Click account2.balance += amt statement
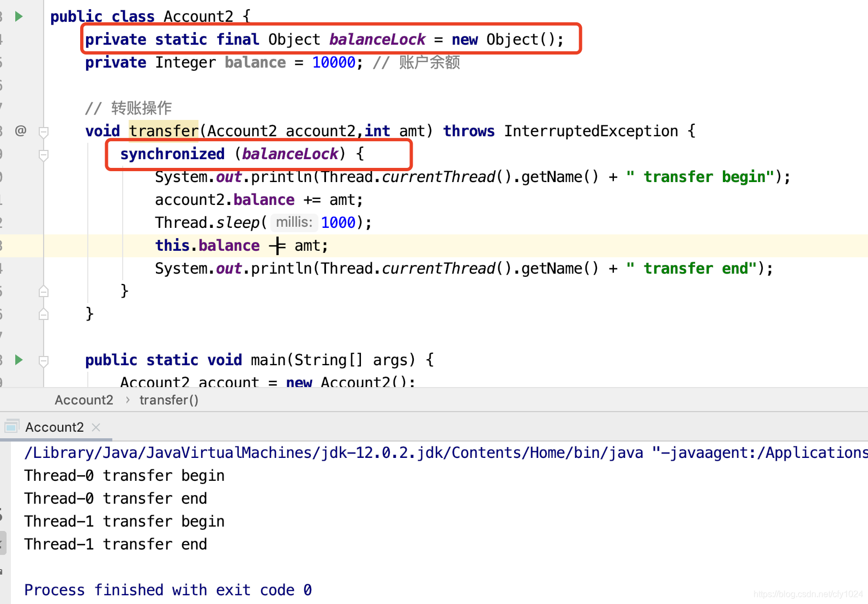Screen dimensions: 868x604 coord(259,200)
